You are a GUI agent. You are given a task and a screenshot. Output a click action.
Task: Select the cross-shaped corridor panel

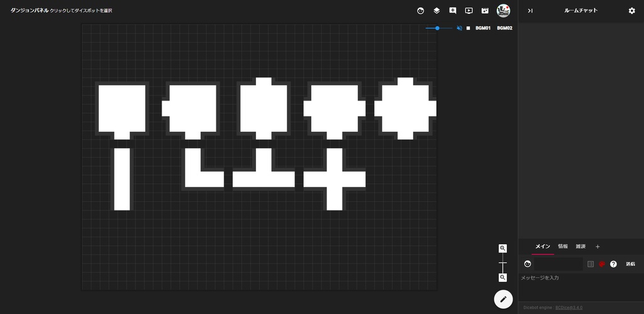[335, 179]
